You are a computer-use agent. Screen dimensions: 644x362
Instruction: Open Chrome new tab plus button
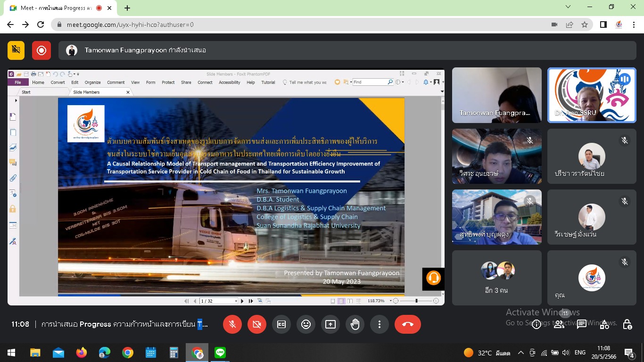coord(127,8)
